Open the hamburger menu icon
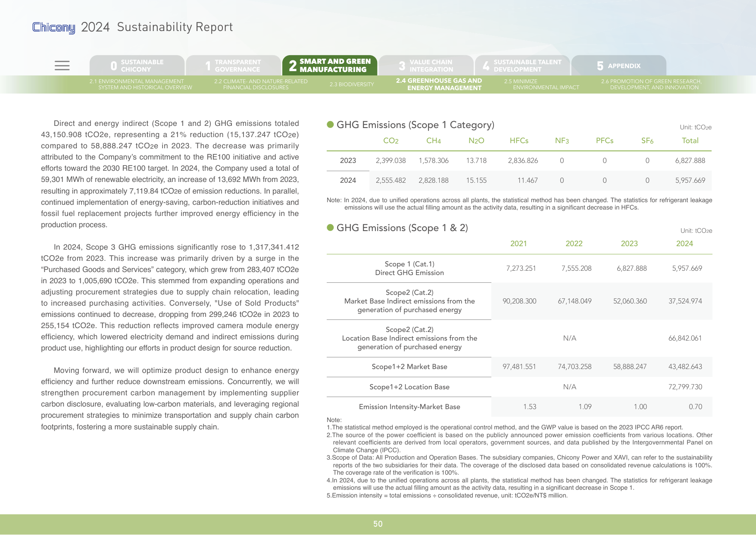Viewport: 756px width, 535px height. point(62,66)
